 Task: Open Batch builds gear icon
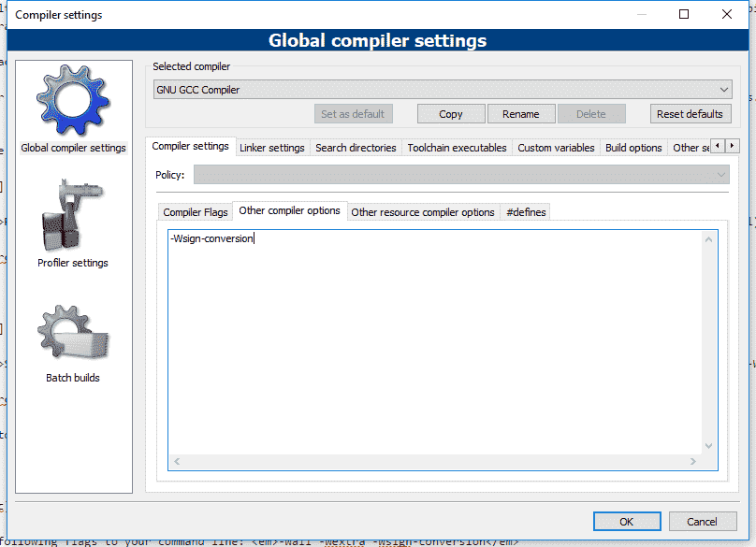coord(73,333)
